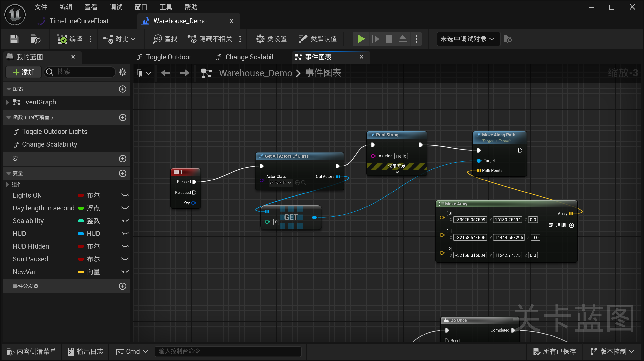This screenshot has height=361, width=644.
Task: Click the Stop simulation square icon
Action: [x=389, y=39]
